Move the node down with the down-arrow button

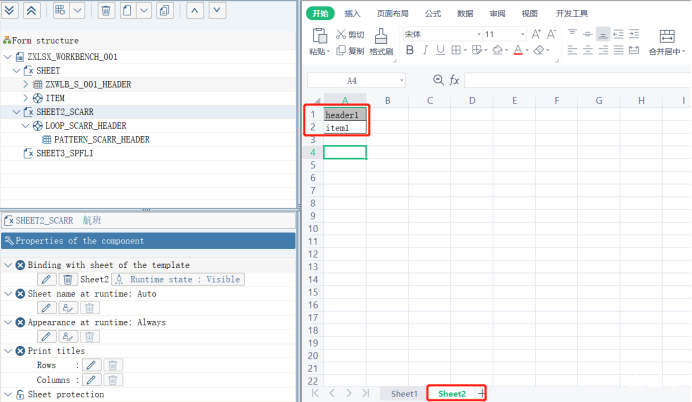coord(217,10)
